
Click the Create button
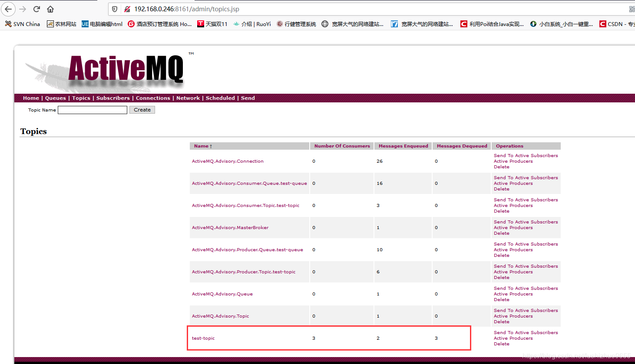(x=142, y=110)
